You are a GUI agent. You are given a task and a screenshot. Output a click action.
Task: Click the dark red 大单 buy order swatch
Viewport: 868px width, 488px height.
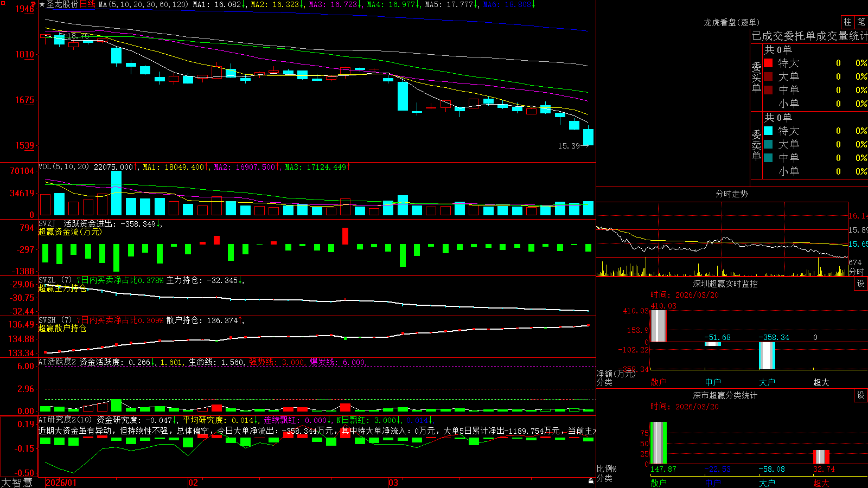[768, 76]
